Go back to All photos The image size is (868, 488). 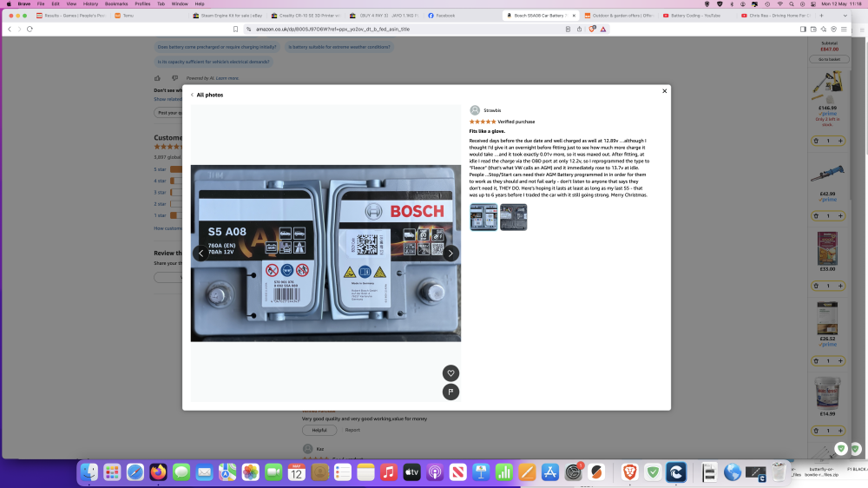pyautogui.click(x=207, y=95)
